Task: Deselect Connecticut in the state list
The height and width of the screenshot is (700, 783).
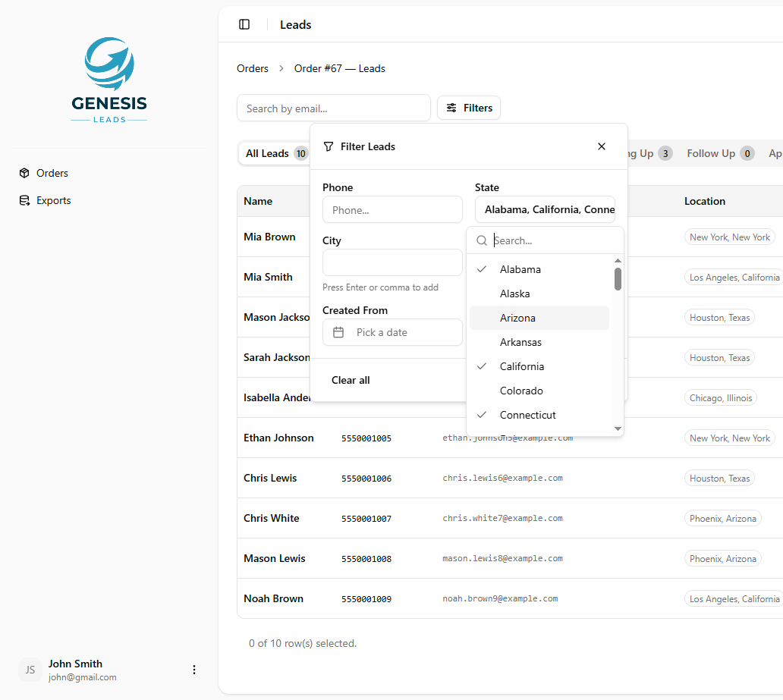Action: pyautogui.click(x=539, y=415)
